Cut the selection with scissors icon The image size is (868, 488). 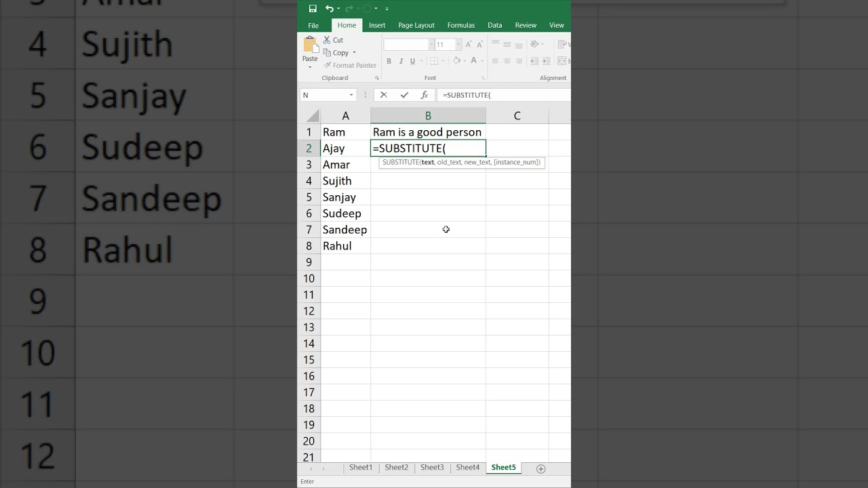[334, 40]
